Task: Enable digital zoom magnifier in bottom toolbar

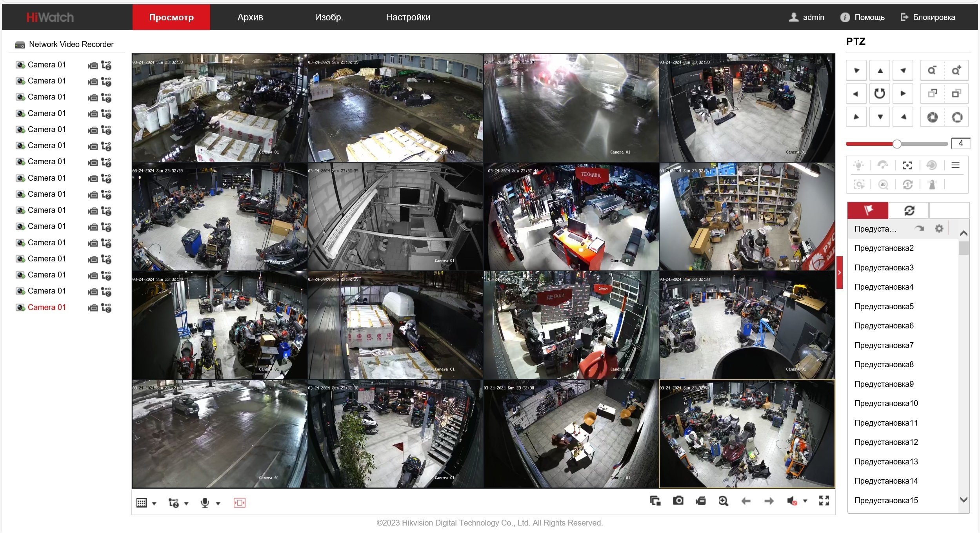Action: pyautogui.click(x=723, y=501)
